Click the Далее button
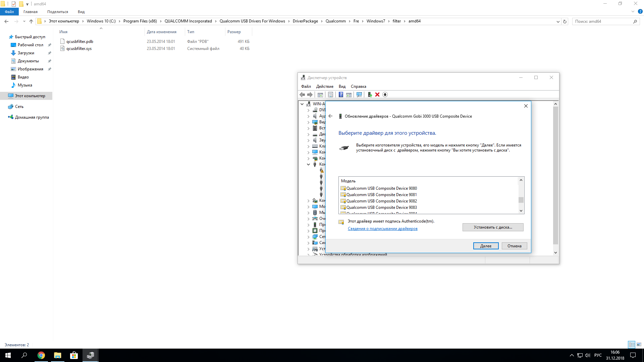The width and height of the screenshot is (644, 362). click(x=486, y=246)
